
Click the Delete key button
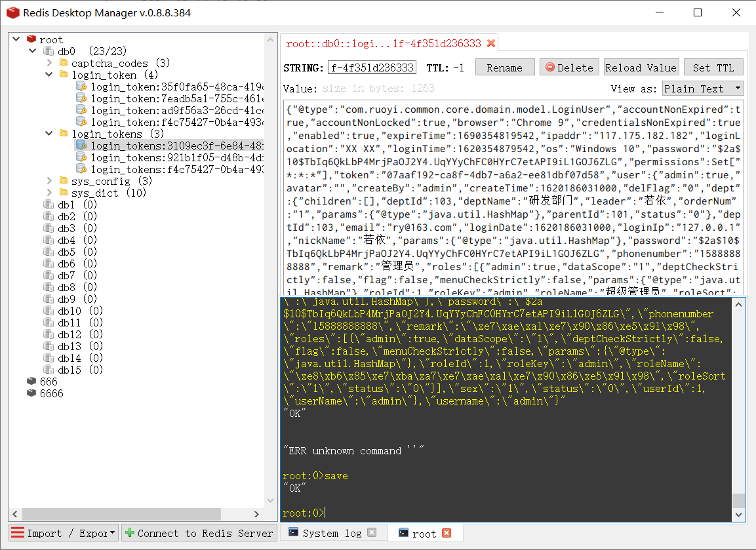pos(569,68)
